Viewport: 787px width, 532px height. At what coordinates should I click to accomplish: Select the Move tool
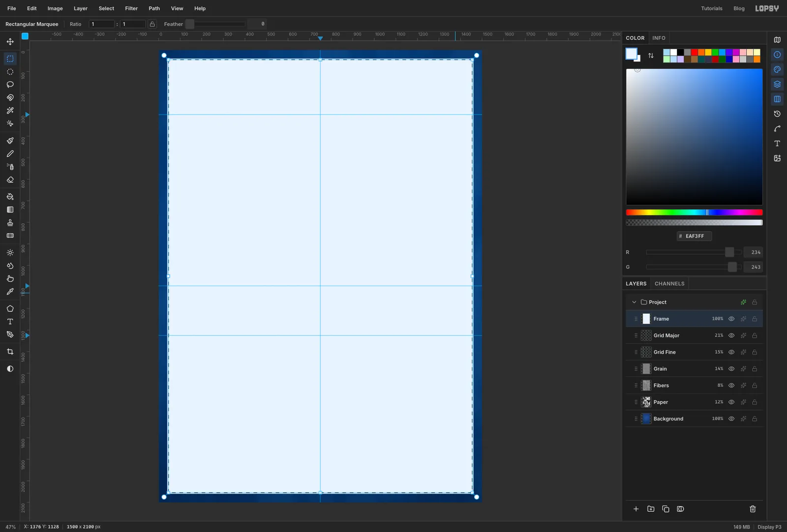click(10, 42)
